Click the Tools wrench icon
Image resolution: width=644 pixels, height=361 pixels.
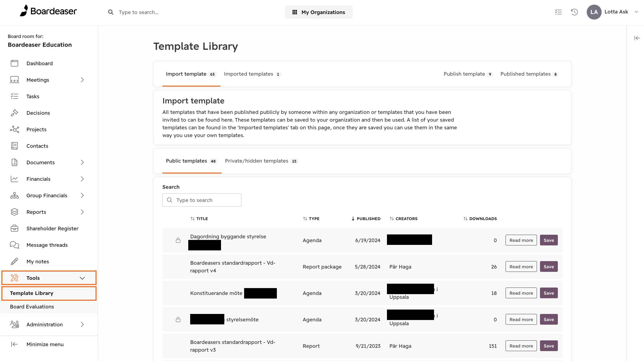click(14, 278)
